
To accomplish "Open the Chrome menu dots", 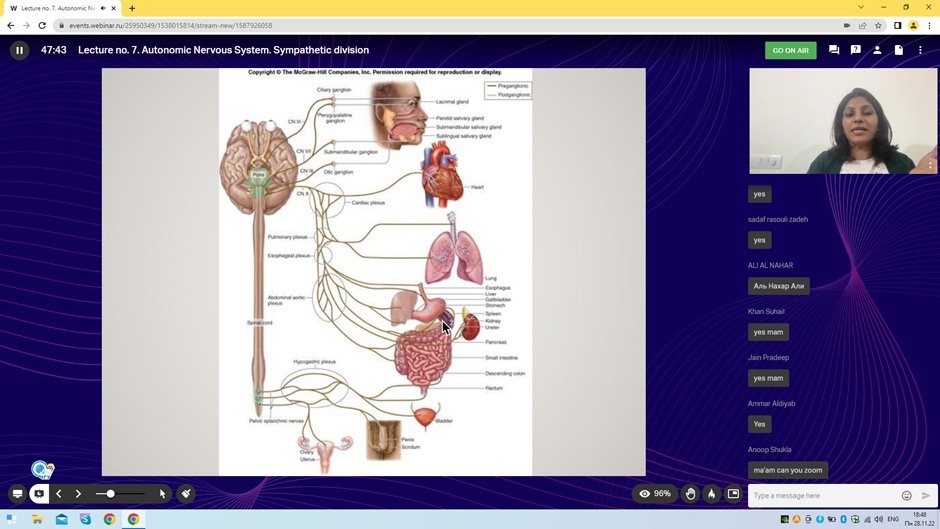I will point(929,25).
